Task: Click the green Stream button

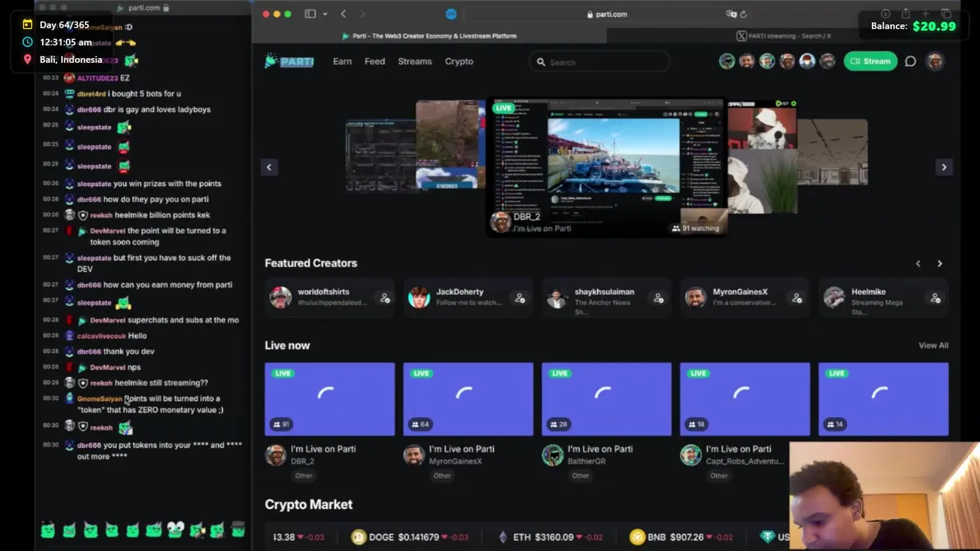Action: click(871, 61)
